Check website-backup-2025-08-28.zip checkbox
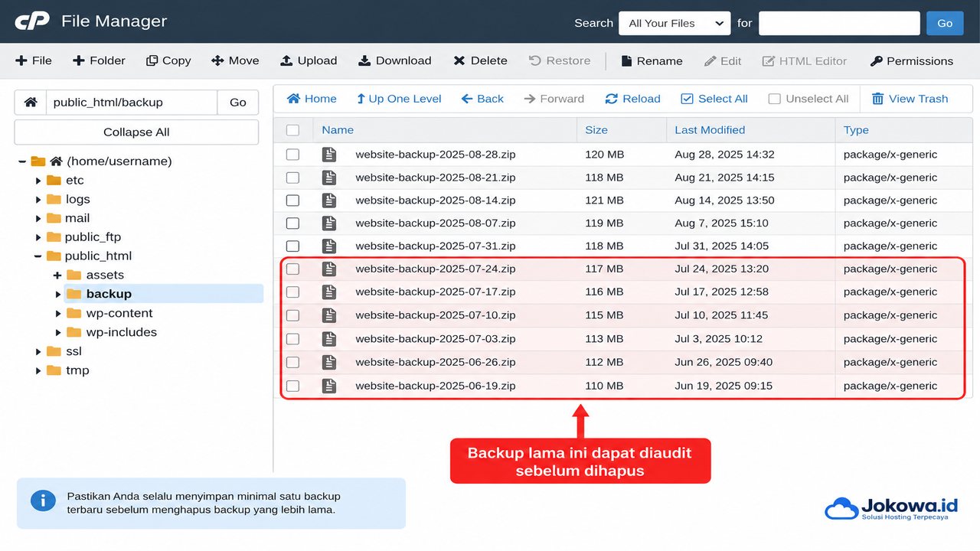The height and width of the screenshot is (551, 980). 292,155
